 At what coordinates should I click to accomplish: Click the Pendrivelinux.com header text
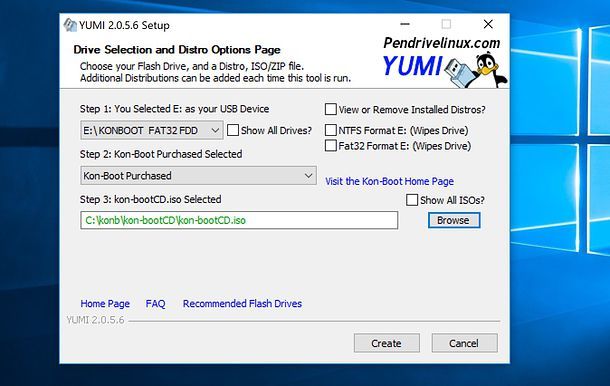coord(442,43)
